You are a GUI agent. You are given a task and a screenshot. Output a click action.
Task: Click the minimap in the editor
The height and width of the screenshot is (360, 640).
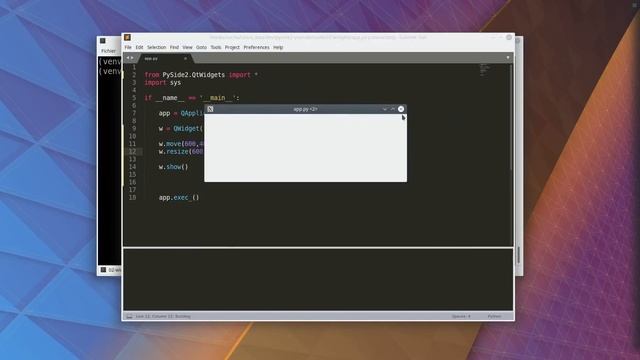(x=484, y=70)
